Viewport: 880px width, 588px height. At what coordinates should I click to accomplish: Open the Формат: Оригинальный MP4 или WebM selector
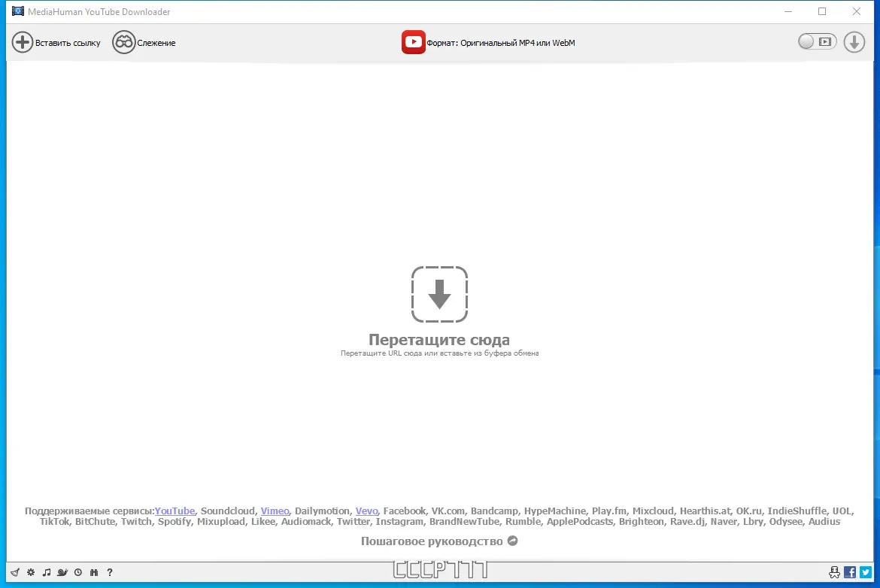coord(488,43)
